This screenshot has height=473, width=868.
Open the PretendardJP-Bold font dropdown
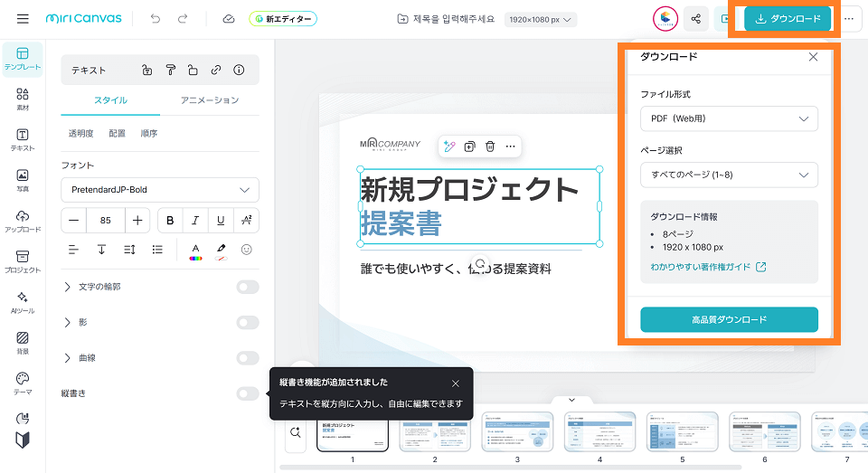pos(160,190)
